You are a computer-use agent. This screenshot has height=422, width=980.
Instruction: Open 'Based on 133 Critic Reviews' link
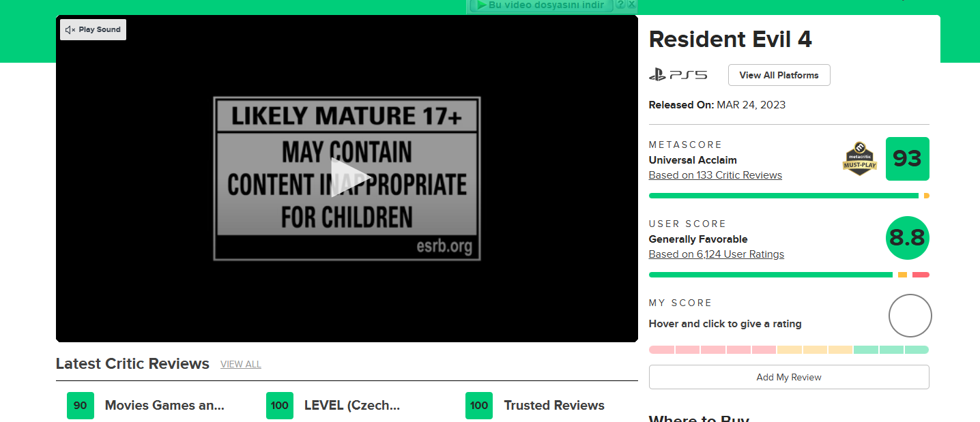click(715, 175)
